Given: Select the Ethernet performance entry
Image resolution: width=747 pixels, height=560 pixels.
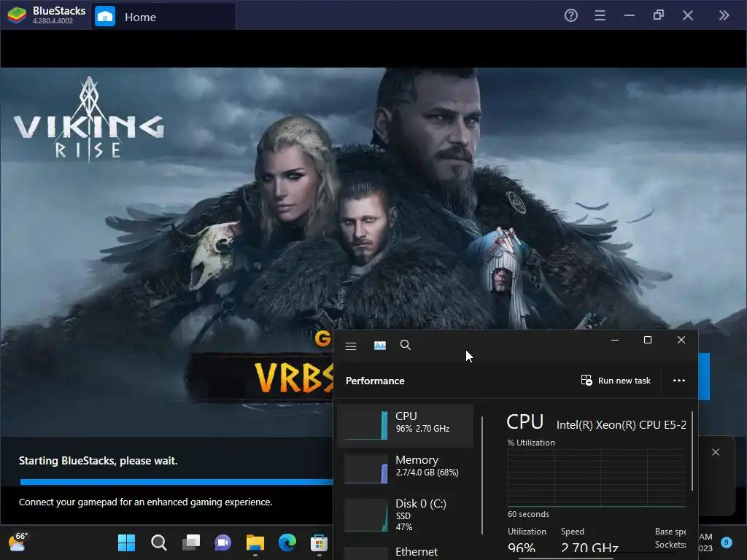Looking at the screenshot, I should [x=406, y=553].
